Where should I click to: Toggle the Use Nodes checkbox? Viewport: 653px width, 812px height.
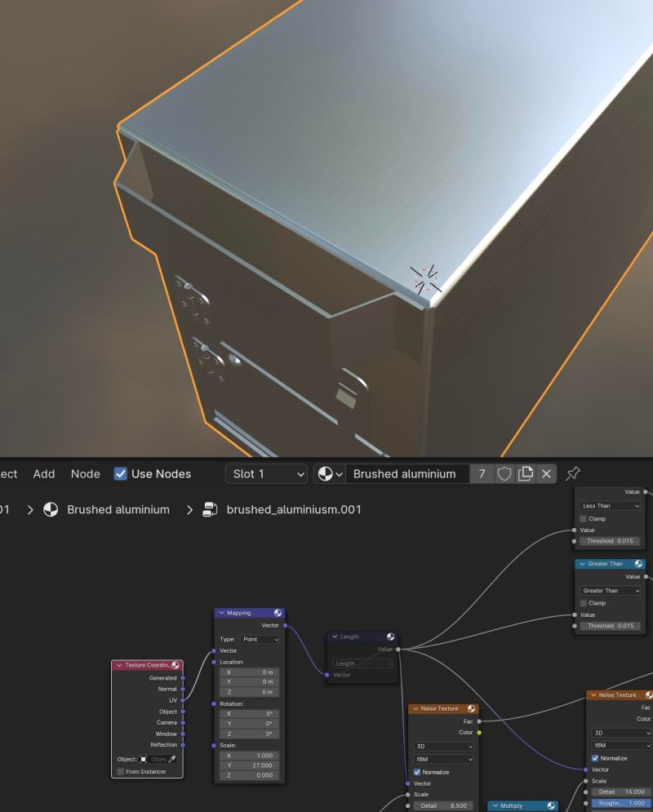tap(121, 474)
